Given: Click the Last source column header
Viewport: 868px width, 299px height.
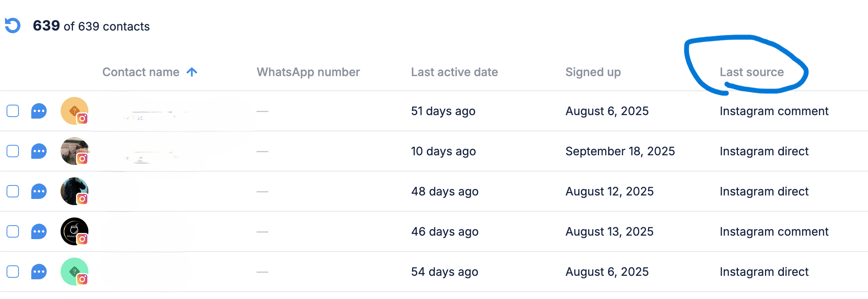Looking at the screenshot, I should (751, 72).
